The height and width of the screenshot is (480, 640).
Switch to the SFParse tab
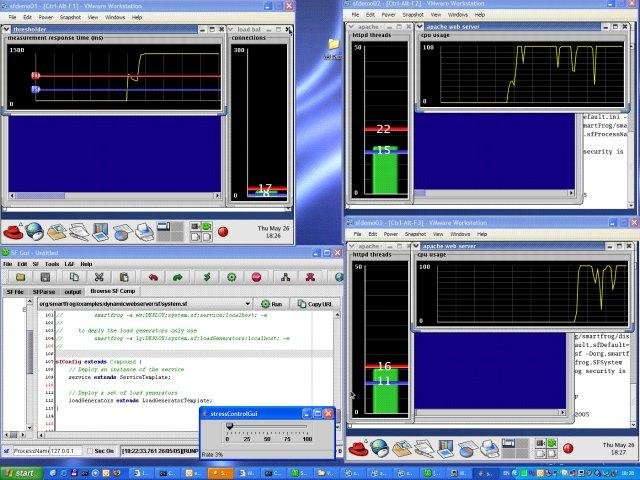click(x=44, y=291)
